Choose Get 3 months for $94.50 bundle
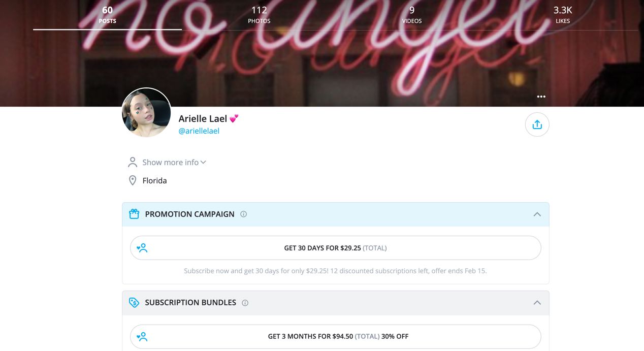 [336, 336]
